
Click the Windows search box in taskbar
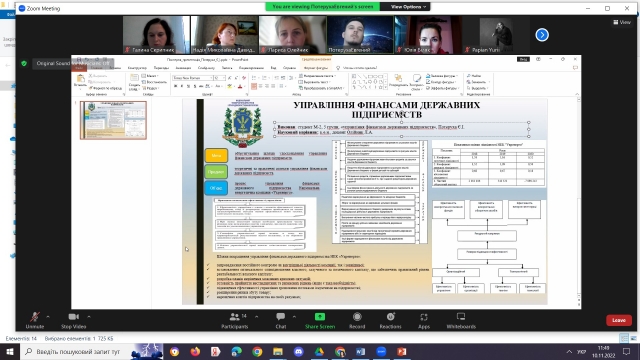tap(78, 351)
